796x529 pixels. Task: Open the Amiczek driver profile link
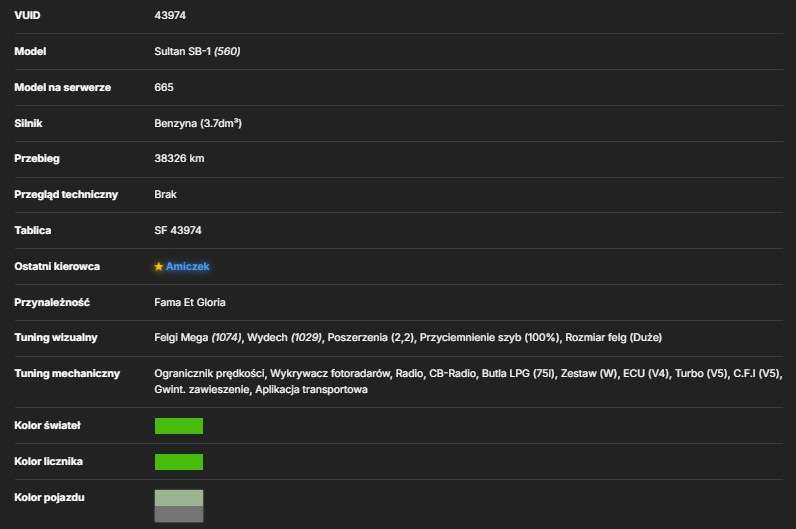(187, 267)
